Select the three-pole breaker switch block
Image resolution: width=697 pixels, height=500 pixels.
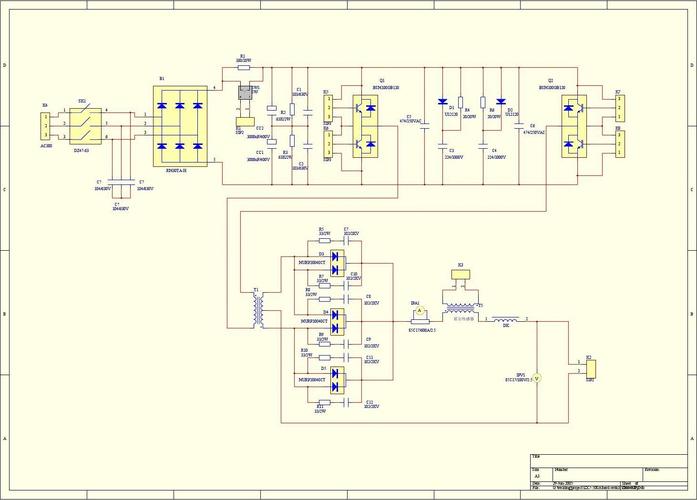pyautogui.click(x=85, y=126)
